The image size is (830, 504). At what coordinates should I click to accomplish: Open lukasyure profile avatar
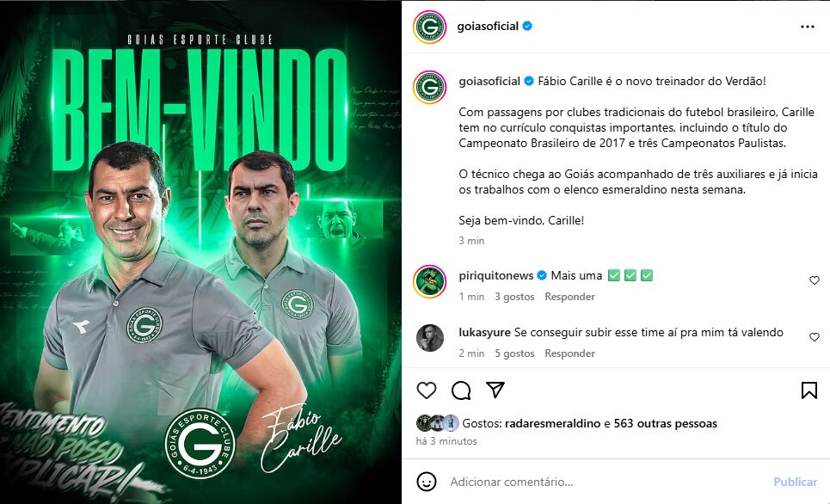429,338
